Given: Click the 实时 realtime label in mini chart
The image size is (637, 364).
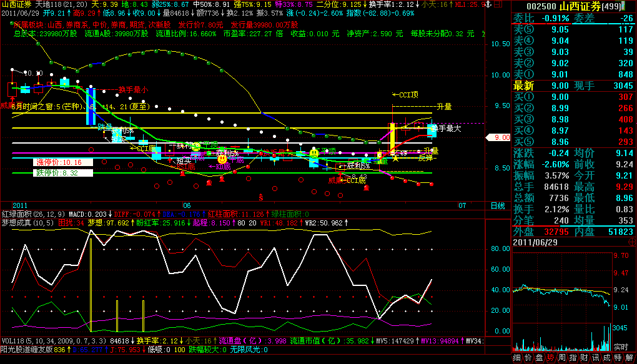Looking at the screenshot, I should pos(621,347).
